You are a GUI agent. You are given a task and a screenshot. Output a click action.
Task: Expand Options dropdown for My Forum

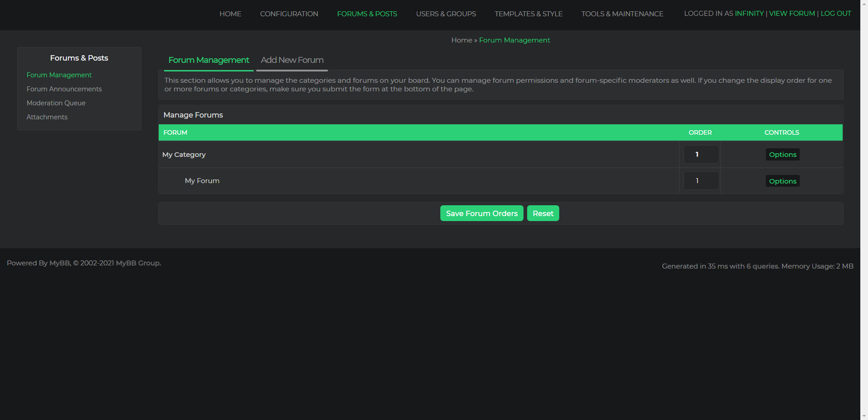click(x=782, y=181)
